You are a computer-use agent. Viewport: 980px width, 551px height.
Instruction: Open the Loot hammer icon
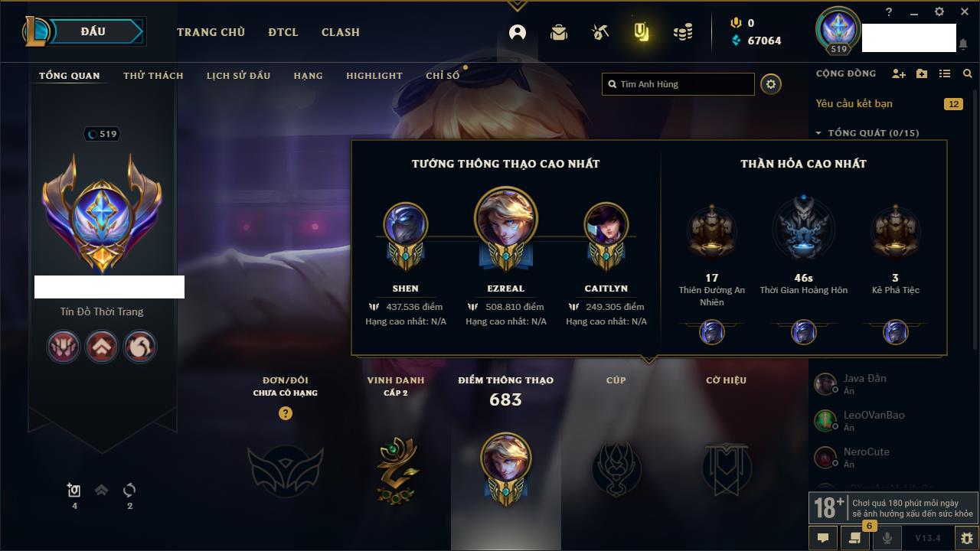tap(600, 32)
